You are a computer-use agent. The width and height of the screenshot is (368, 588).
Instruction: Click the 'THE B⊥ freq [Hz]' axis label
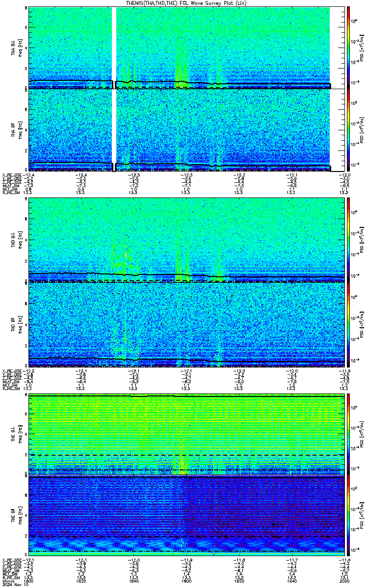click(17, 434)
